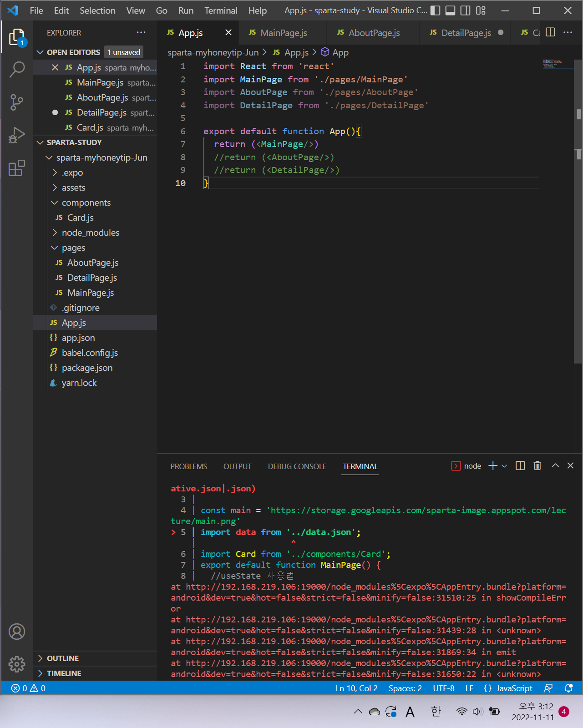Open launch profile dropdown next to plus
The width and height of the screenshot is (583, 728).
click(x=504, y=466)
